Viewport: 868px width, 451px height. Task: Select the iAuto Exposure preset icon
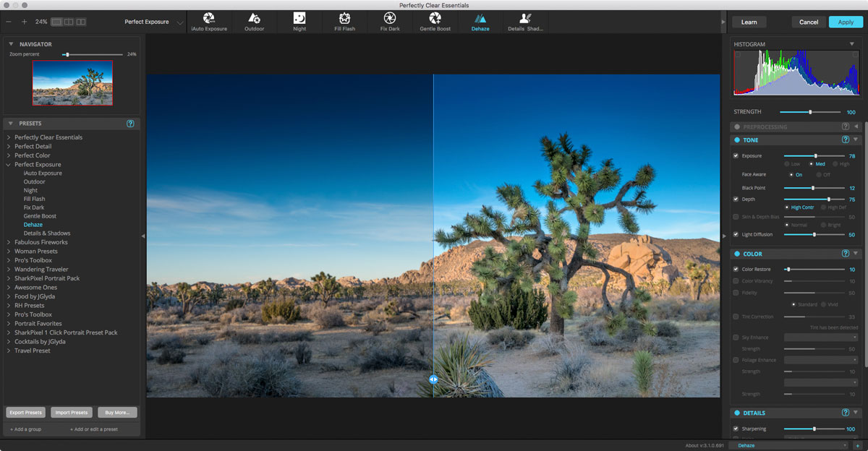coord(209,18)
